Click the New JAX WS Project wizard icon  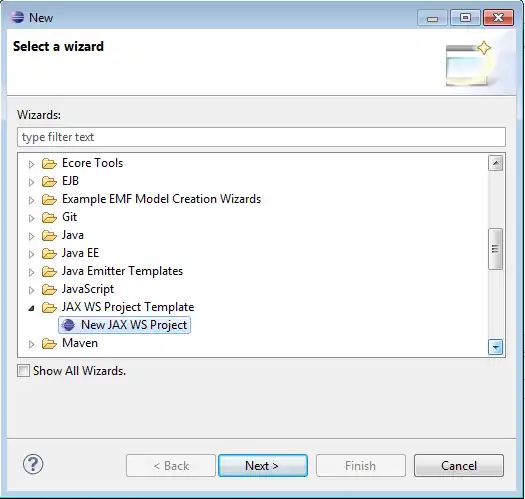click(x=68, y=325)
